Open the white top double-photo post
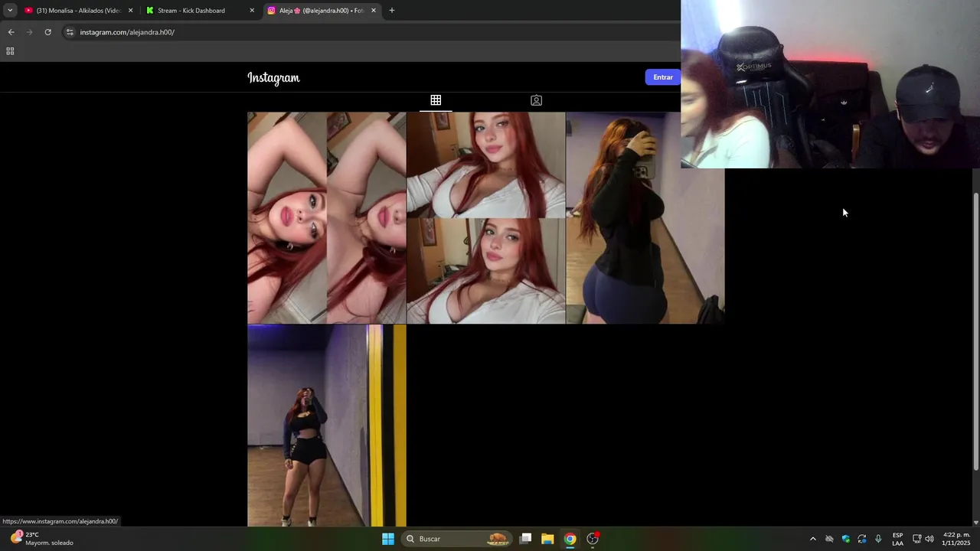 coord(486,218)
